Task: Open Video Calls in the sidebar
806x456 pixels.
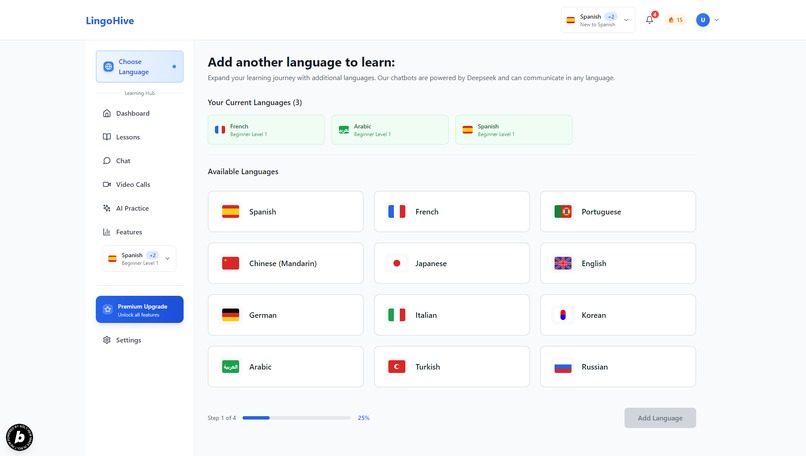Action: pyautogui.click(x=139, y=184)
